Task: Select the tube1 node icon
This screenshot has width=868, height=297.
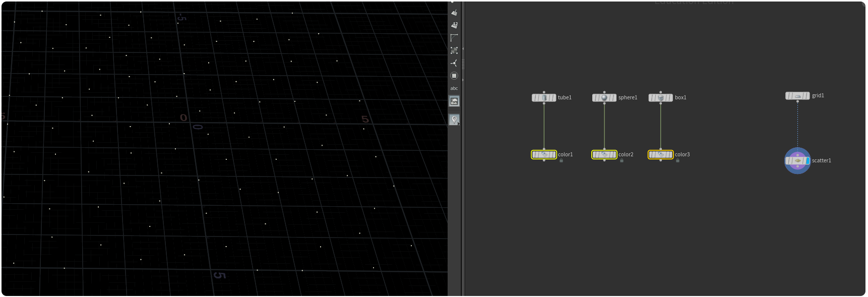Action: (544, 98)
